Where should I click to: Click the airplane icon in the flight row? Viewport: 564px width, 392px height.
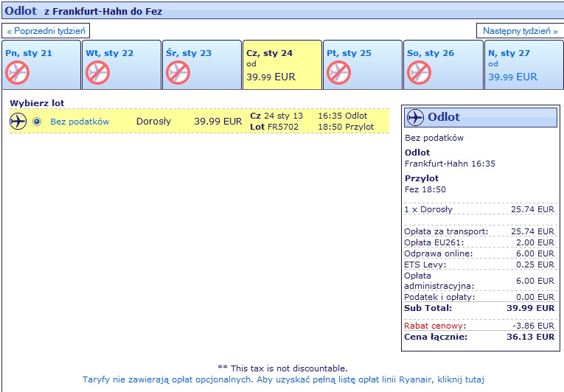coord(18,121)
